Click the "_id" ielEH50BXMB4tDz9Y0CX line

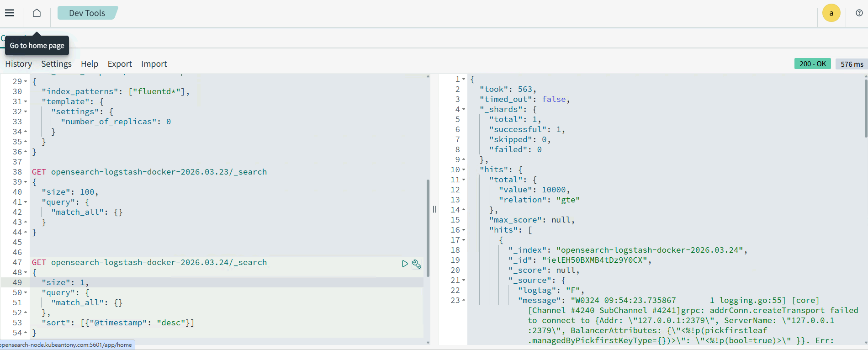(x=580, y=260)
